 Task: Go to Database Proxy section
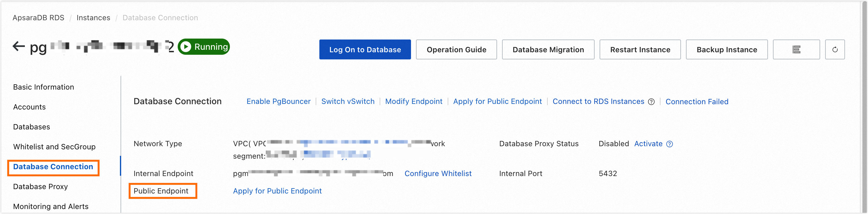[x=40, y=187]
